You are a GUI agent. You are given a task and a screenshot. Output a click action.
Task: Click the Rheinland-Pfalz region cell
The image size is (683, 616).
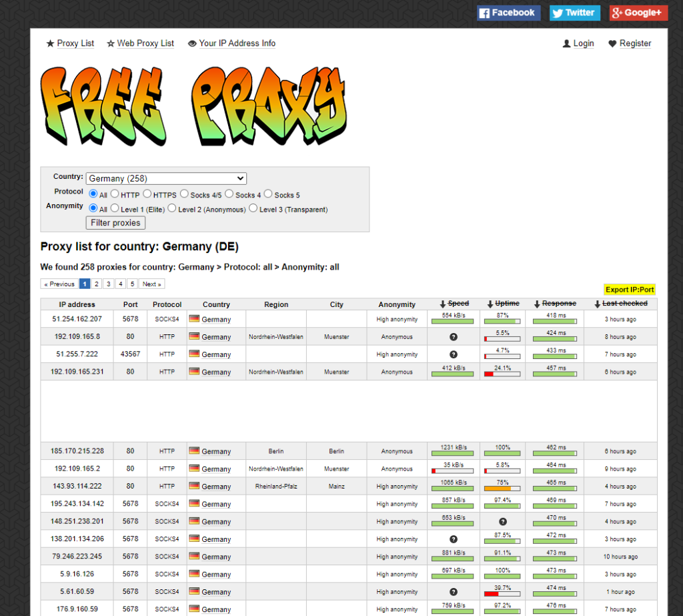(x=276, y=486)
